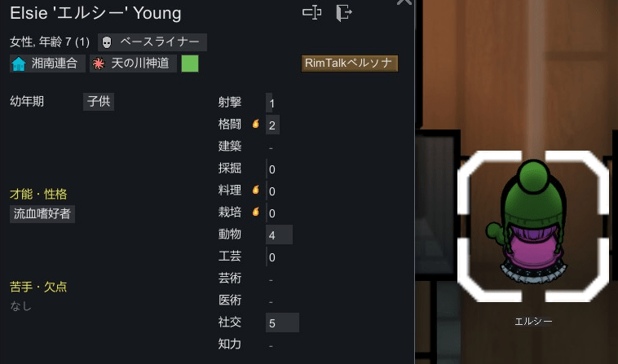Click the 社交 skill bar

click(x=282, y=322)
